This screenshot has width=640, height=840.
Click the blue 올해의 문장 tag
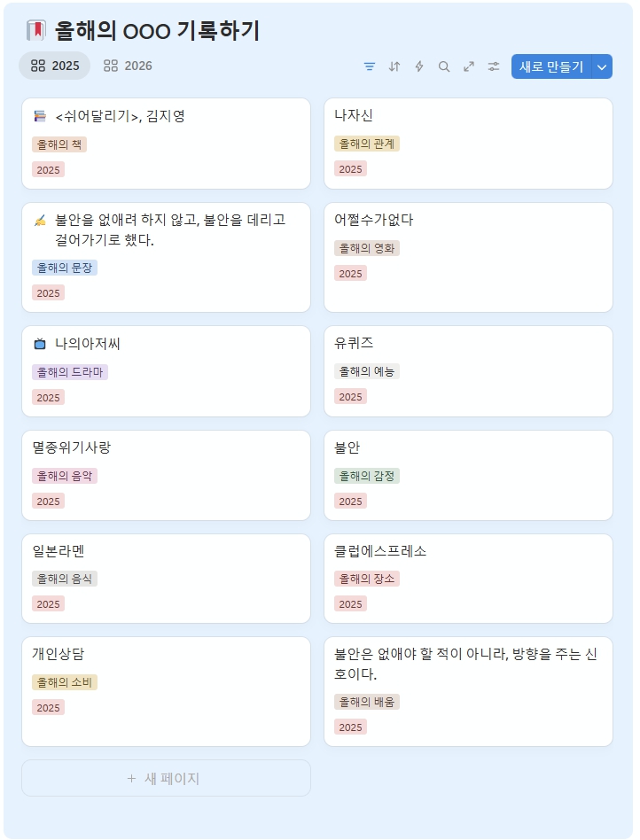pyautogui.click(x=65, y=268)
